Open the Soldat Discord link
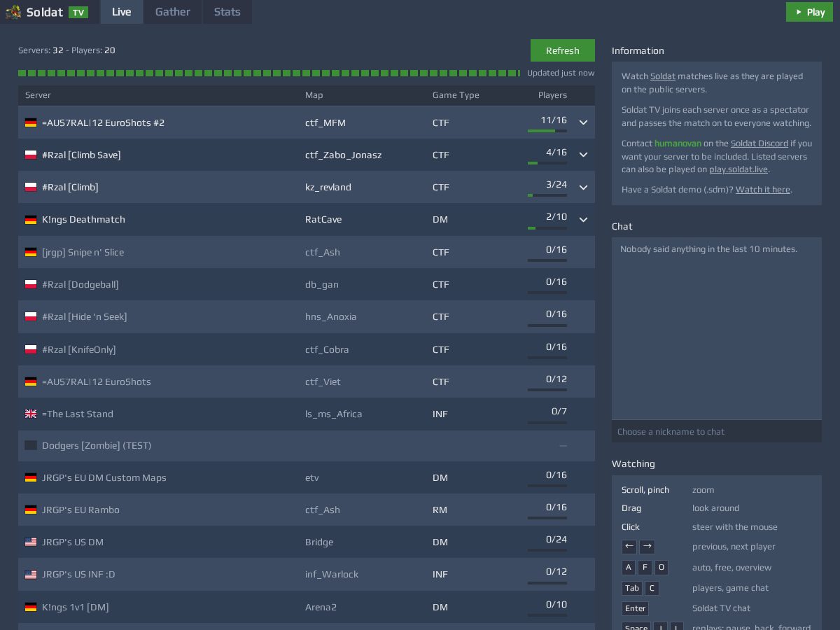The width and height of the screenshot is (840, 630). pyautogui.click(x=759, y=143)
